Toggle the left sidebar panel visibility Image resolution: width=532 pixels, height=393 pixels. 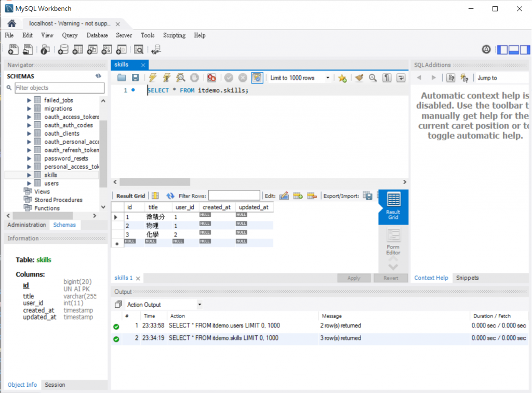click(502, 49)
